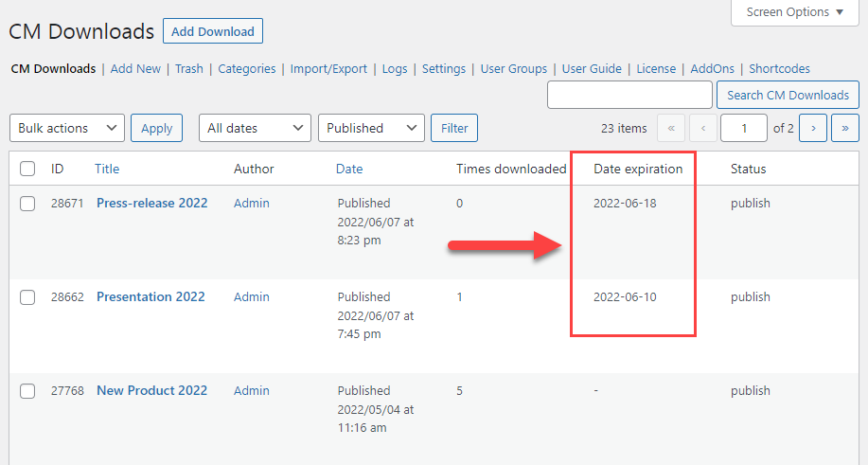Open the Shortcodes page
The width and height of the screenshot is (868, 465).
point(779,68)
